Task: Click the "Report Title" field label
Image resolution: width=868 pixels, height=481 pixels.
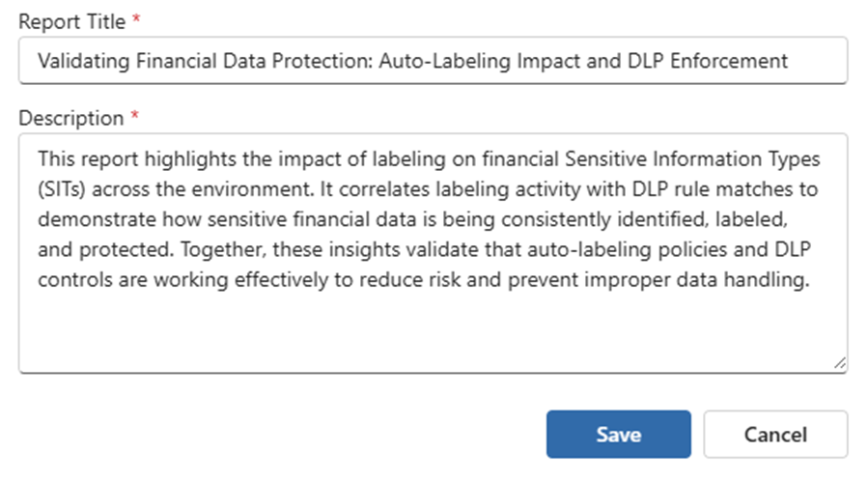Action: 71,20
